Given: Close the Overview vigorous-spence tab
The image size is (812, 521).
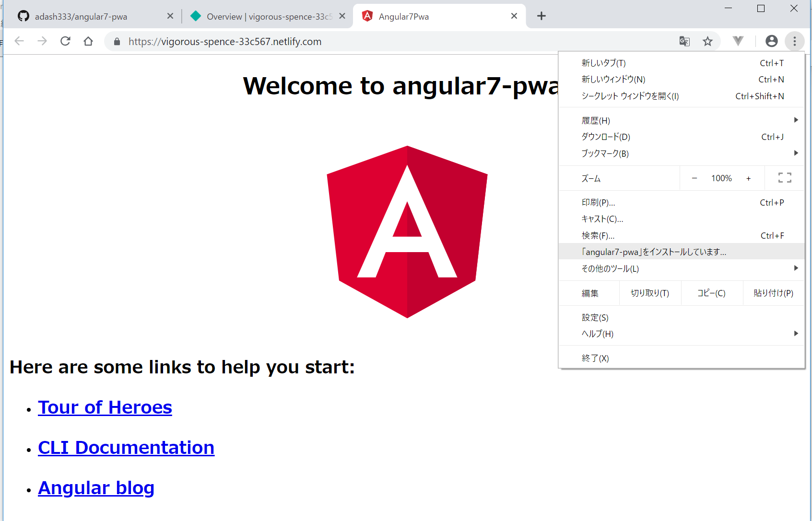Looking at the screenshot, I should coord(342,16).
